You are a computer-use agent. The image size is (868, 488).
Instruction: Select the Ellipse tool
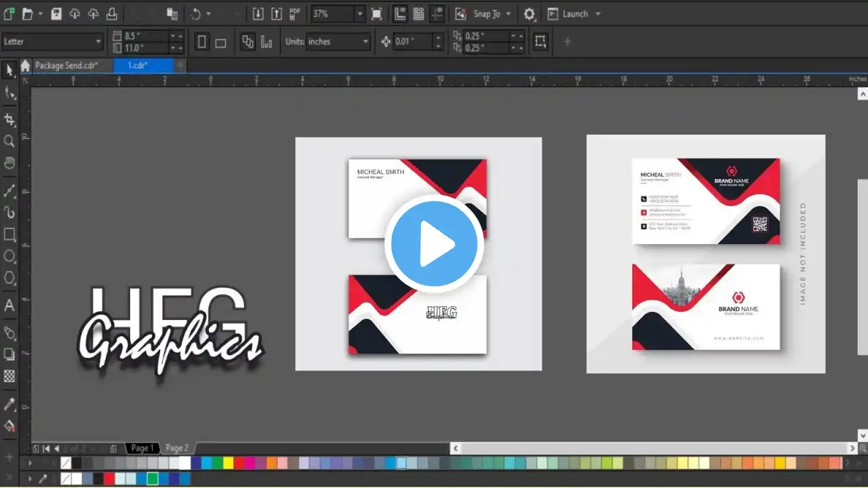click(x=9, y=256)
